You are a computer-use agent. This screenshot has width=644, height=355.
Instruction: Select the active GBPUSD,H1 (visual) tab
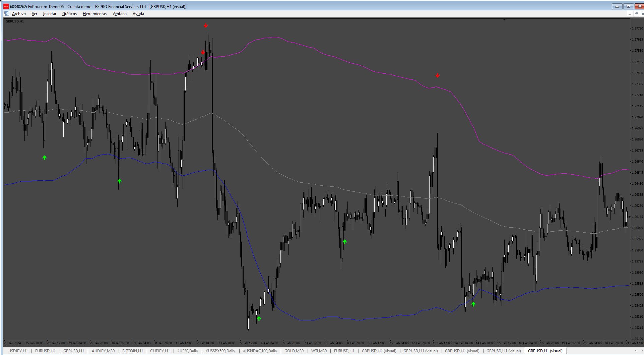click(x=545, y=351)
